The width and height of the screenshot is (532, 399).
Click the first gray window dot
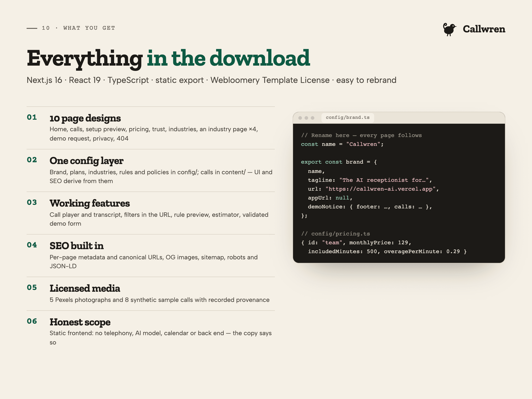tap(300, 118)
